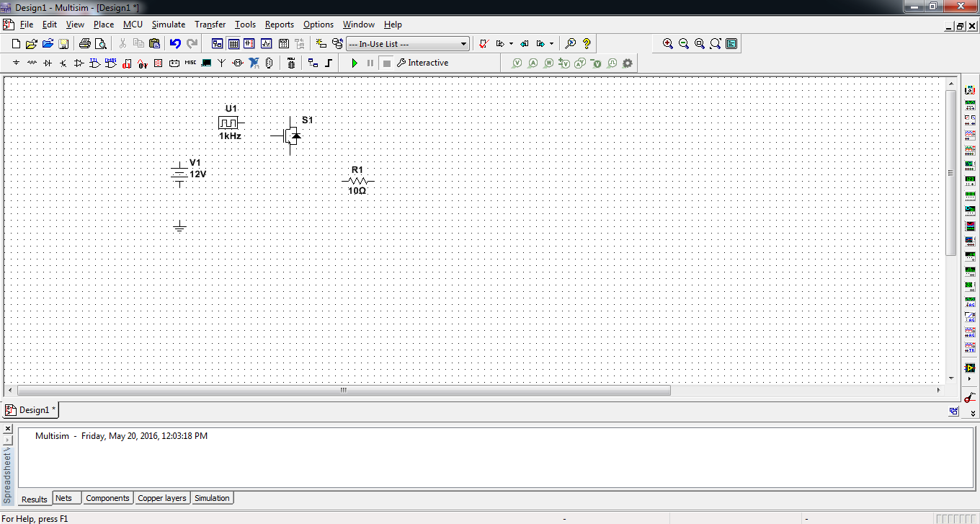Select the Multimeter instrument icon
Image resolution: width=980 pixels, height=524 pixels.
(971, 89)
